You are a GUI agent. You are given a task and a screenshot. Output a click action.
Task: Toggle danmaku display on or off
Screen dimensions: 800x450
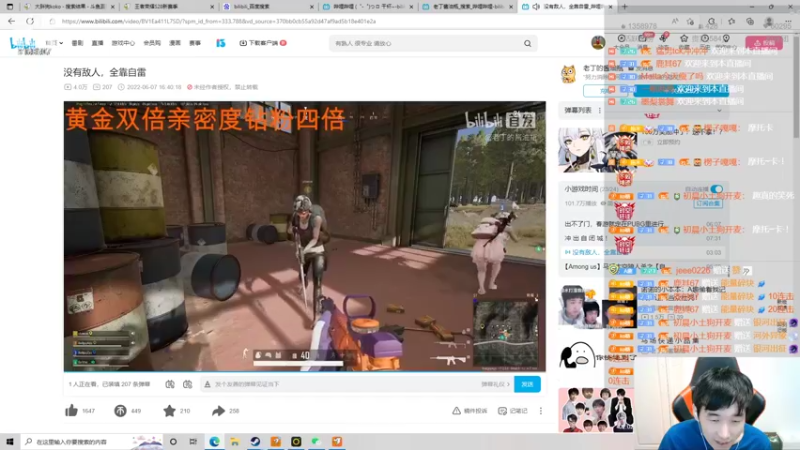[x=170, y=384]
